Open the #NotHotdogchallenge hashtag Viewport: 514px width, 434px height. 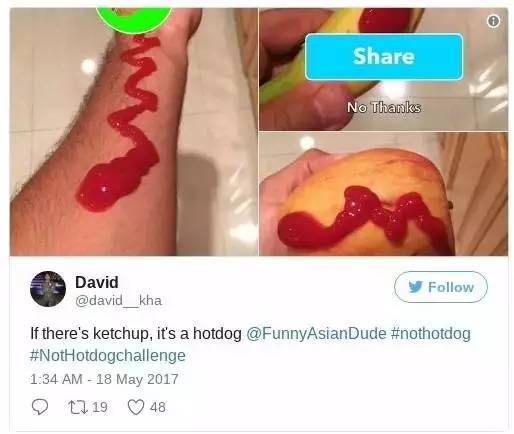point(108,355)
